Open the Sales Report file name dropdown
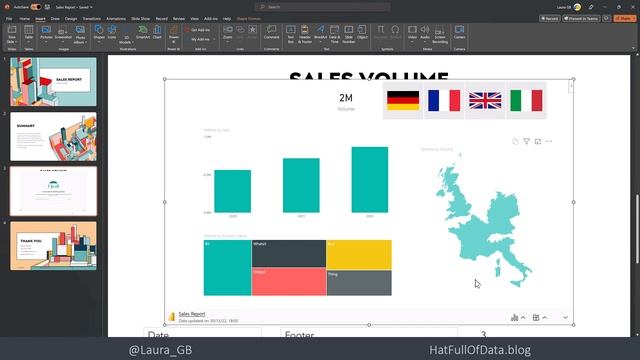The height and width of the screenshot is (360, 640). pos(74,7)
